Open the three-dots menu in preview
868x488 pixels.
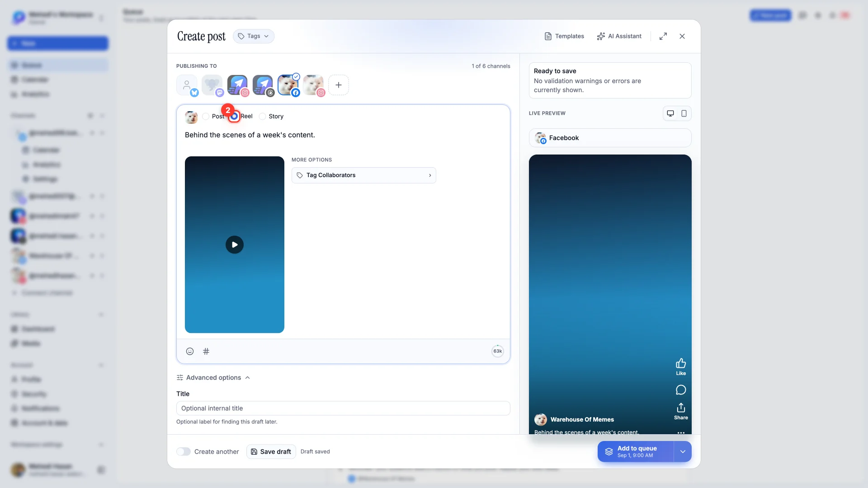coord(681,432)
